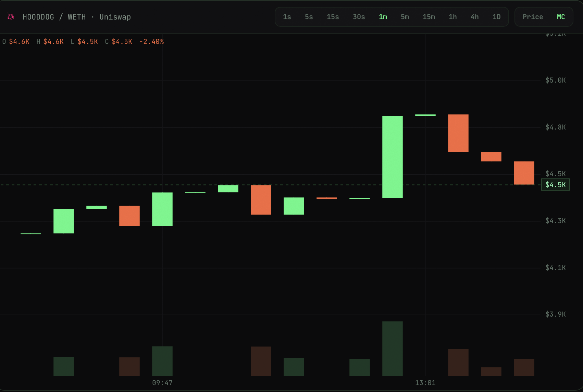Switch chart to 1h interval
583x392 pixels.
pos(453,17)
